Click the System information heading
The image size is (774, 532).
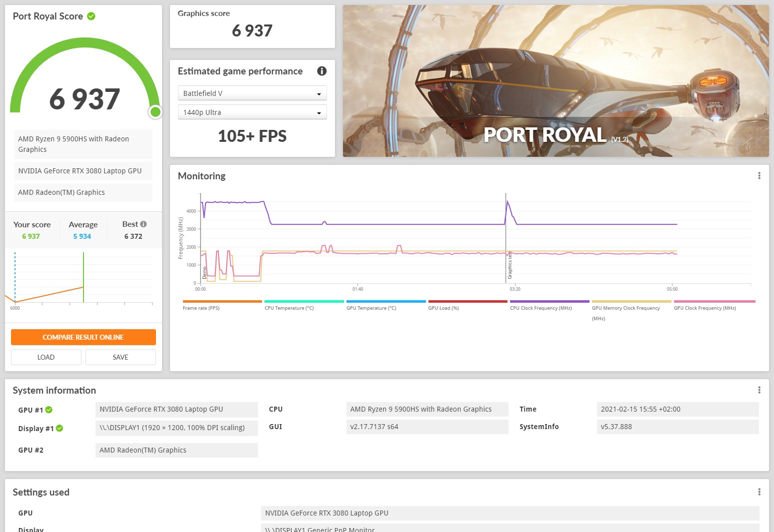[x=54, y=390]
